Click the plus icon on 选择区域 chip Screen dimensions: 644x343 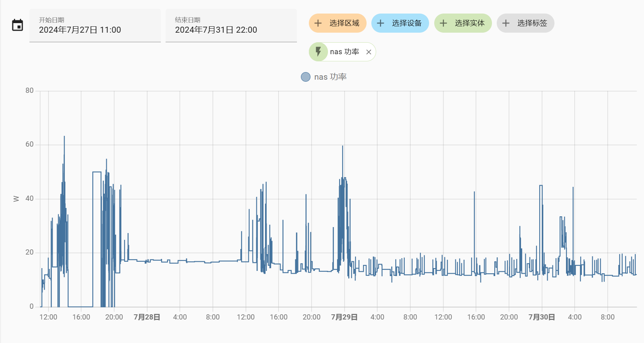coord(318,23)
